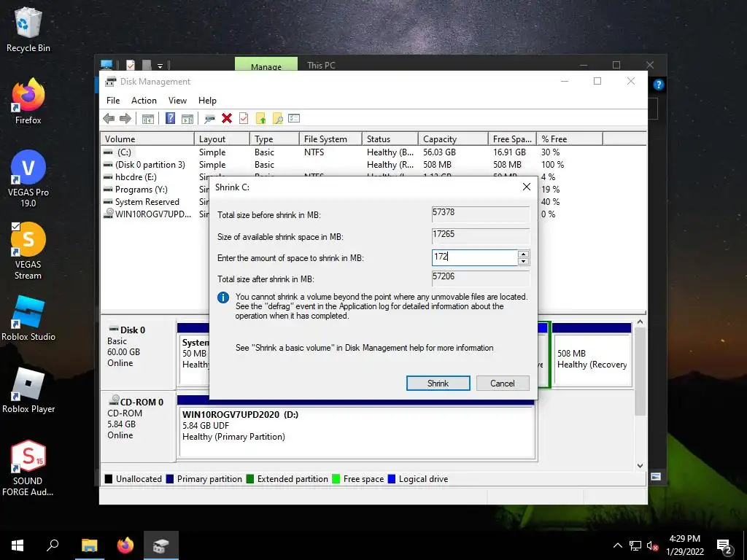Select the Firefox desktop shortcut
This screenshot has height=560, width=747.
28,101
